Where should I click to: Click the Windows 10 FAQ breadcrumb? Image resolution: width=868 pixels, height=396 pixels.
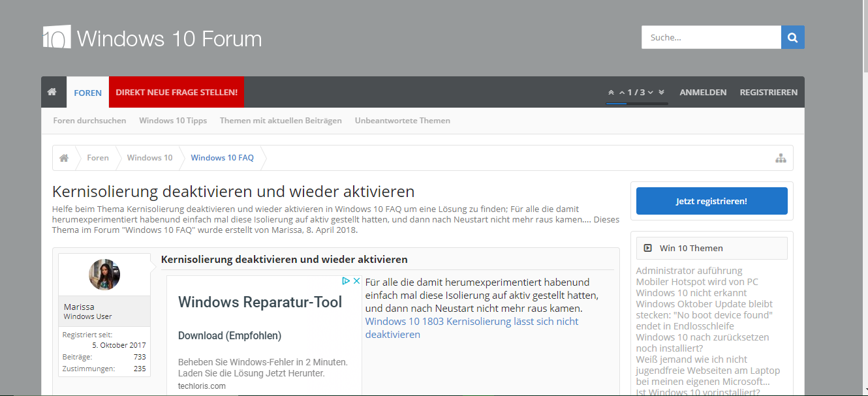point(223,158)
